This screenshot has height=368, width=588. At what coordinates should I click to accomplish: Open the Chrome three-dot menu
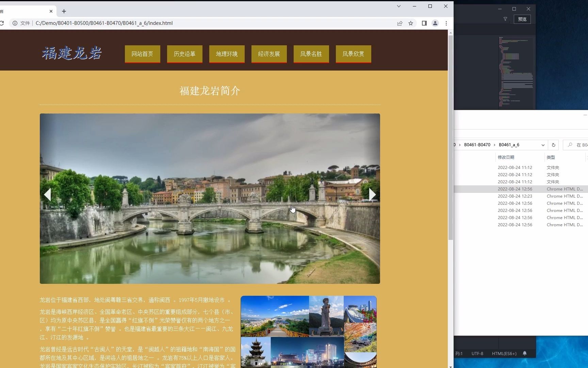pos(446,23)
